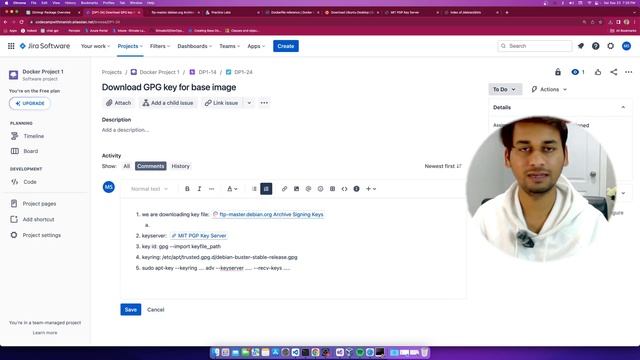640x360 pixels.
Task: Click the Jira Search field
Action: point(535,46)
